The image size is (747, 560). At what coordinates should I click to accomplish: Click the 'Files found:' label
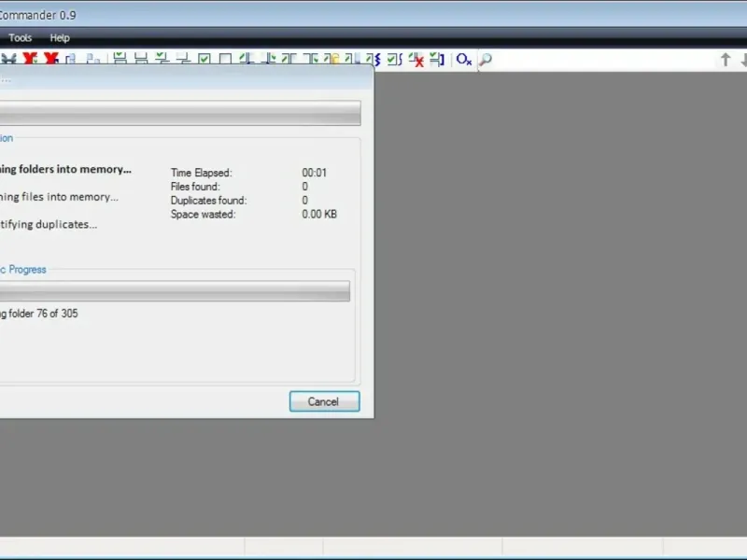tap(195, 186)
